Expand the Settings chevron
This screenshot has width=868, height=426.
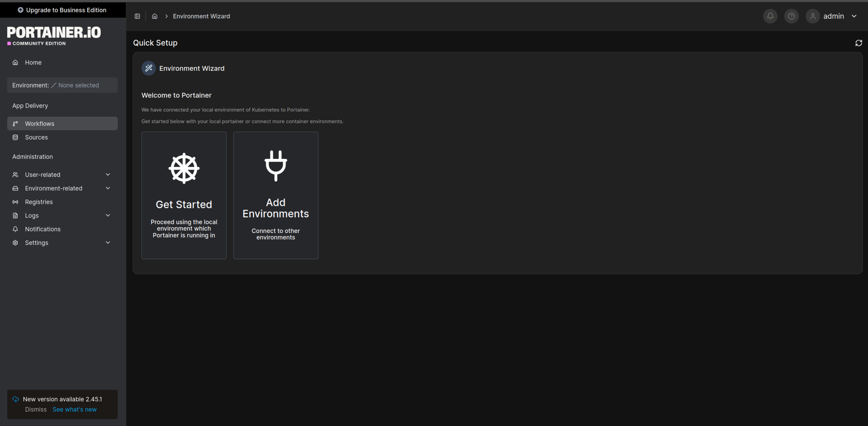(x=108, y=243)
